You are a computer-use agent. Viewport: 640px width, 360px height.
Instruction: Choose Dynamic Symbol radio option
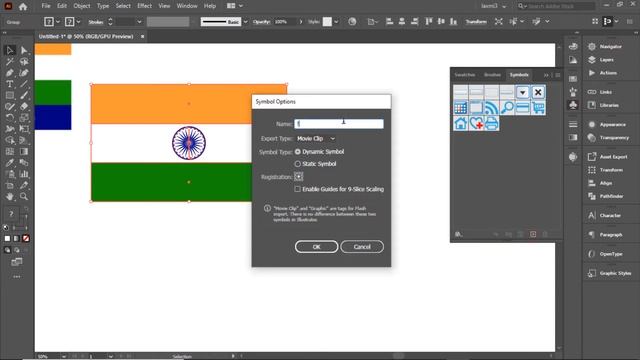pos(298,152)
